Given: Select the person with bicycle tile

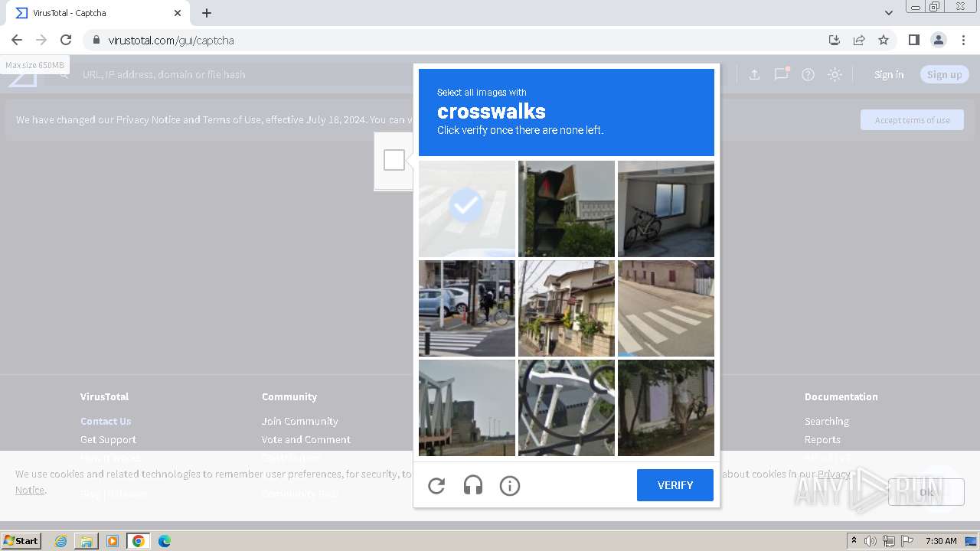Looking at the screenshot, I should pos(666,408).
